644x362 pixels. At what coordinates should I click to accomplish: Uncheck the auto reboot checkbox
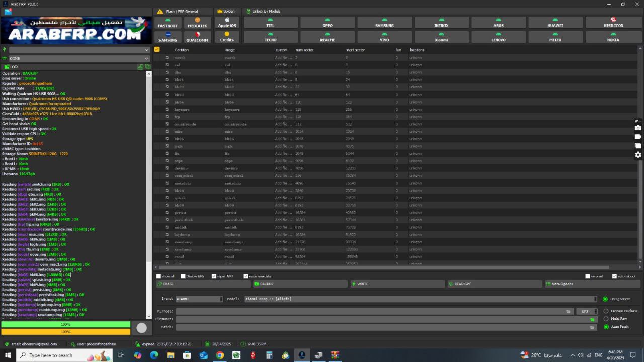[614, 276]
